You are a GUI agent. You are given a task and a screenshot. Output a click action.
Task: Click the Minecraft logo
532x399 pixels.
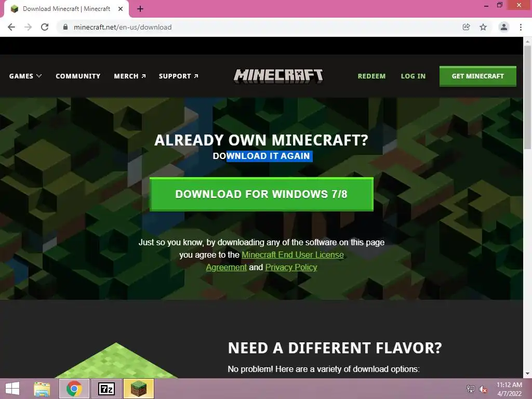(278, 76)
